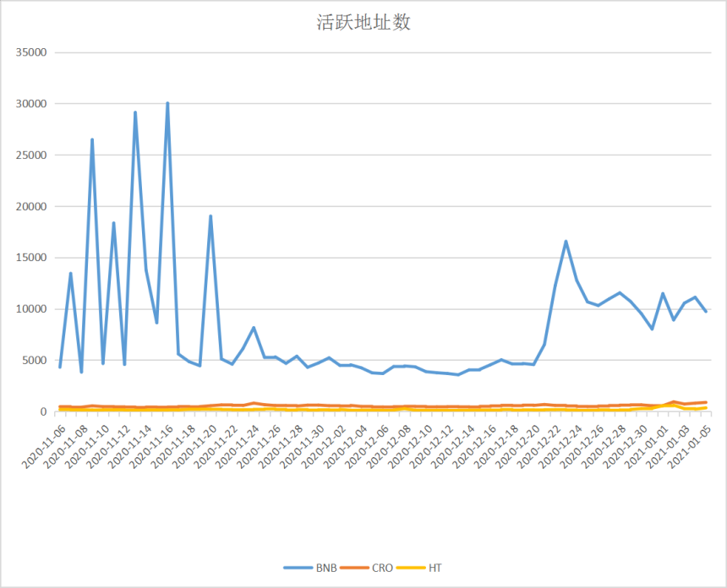
Task: Select the 15000 y-axis label
Action: 29,258
